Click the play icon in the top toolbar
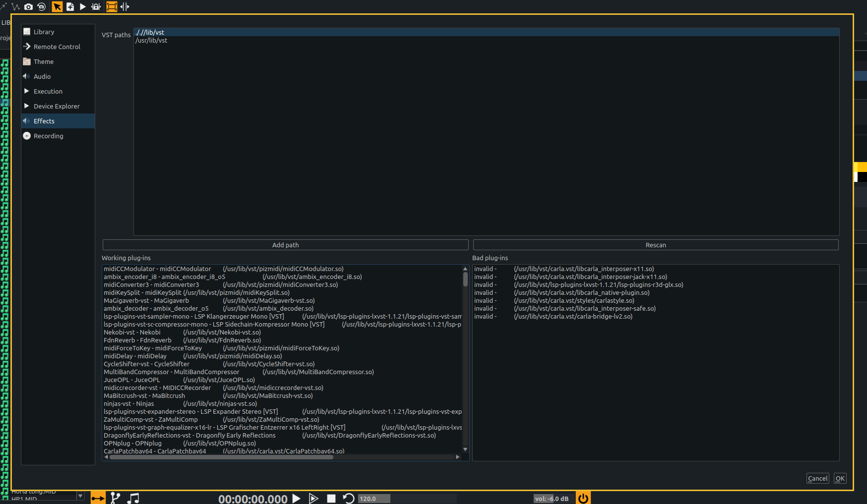 coord(83,6)
